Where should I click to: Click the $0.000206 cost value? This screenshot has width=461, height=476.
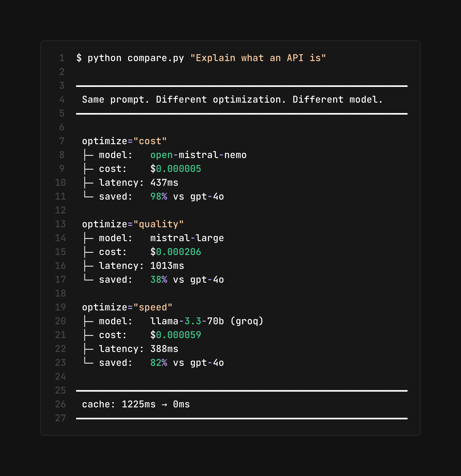[x=176, y=252]
